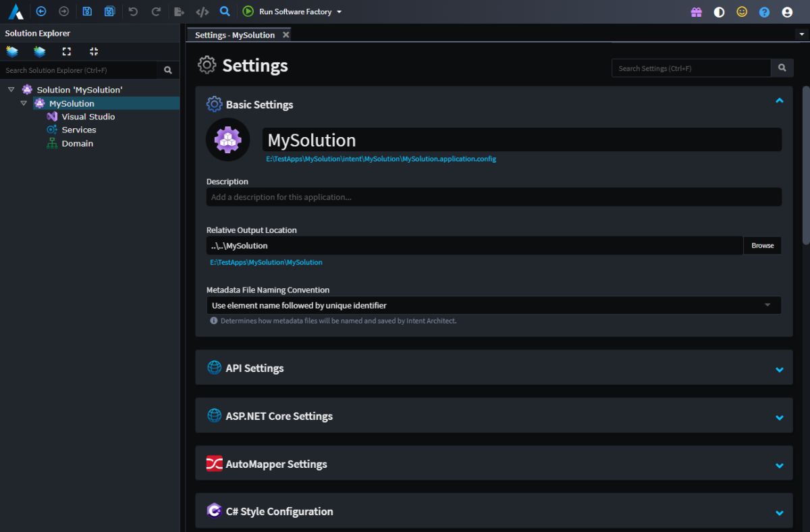Open the gift what's new icon
Screen dimensions: 810x532
(697, 12)
